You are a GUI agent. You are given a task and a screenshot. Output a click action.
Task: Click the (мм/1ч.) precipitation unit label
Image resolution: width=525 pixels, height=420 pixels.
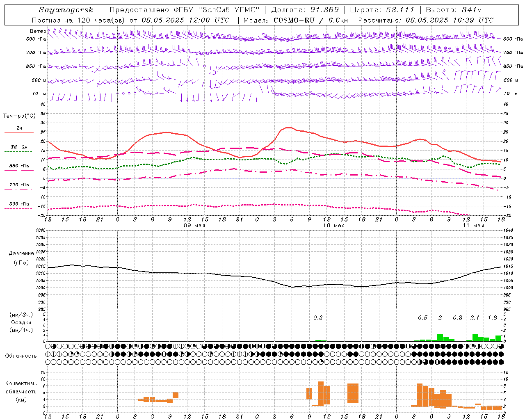(x=21, y=330)
